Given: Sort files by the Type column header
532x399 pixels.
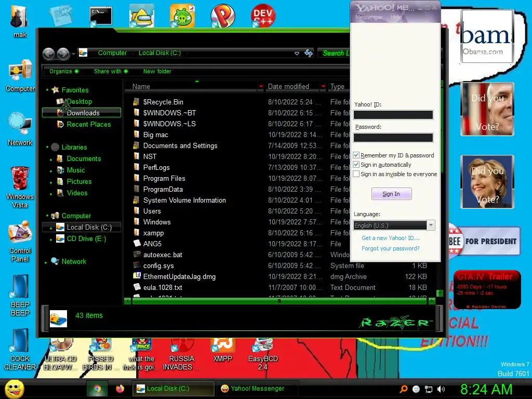Looking at the screenshot, I should click(337, 87).
